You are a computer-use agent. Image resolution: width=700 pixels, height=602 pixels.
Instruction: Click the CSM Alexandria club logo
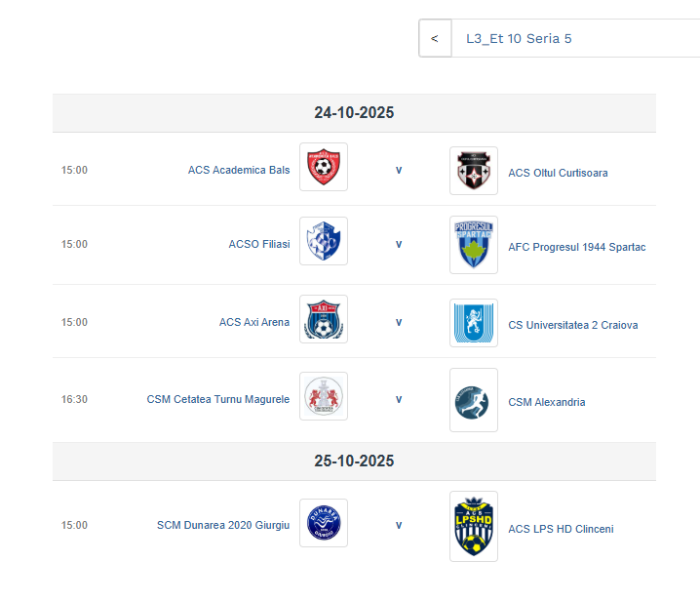pyautogui.click(x=474, y=400)
